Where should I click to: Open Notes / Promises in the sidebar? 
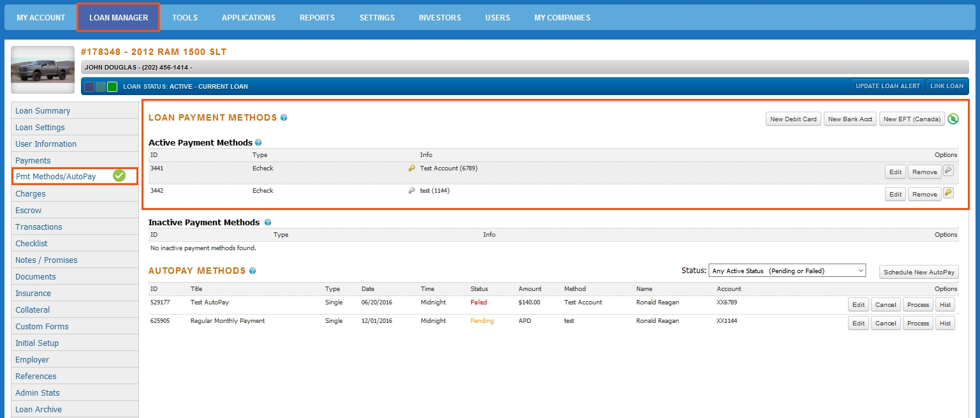[x=75, y=260]
